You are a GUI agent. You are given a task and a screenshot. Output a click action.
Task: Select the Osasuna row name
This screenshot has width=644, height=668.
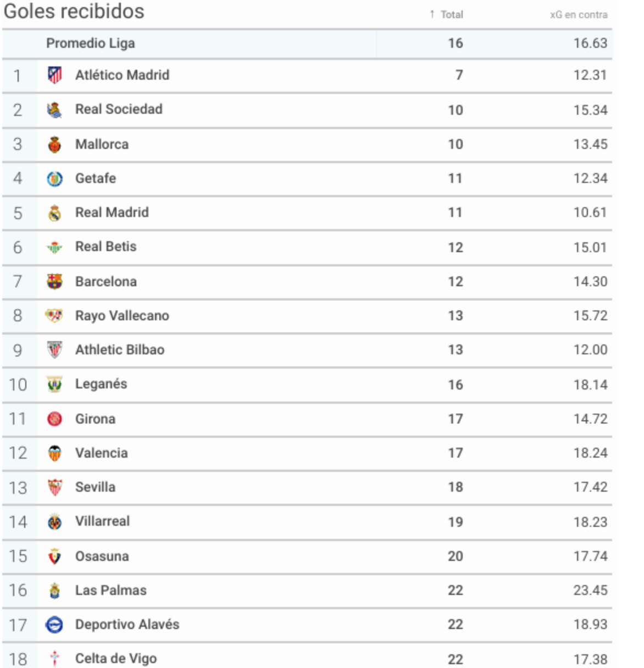tap(102, 556)
